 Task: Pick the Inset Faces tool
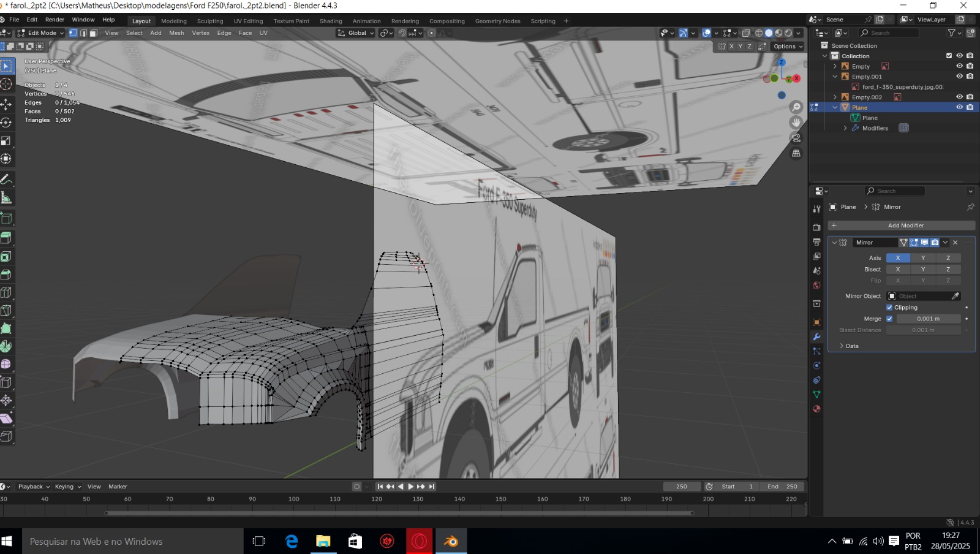pyautogui.click(x=6, y=256)
